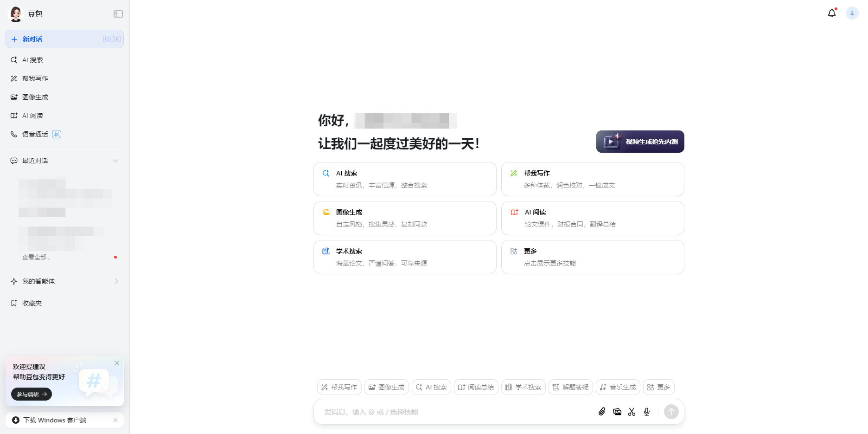The width and height of the screenshot is (868, 434).
Task: Attach a file with the paperclip icon
Action: (602, 412)
